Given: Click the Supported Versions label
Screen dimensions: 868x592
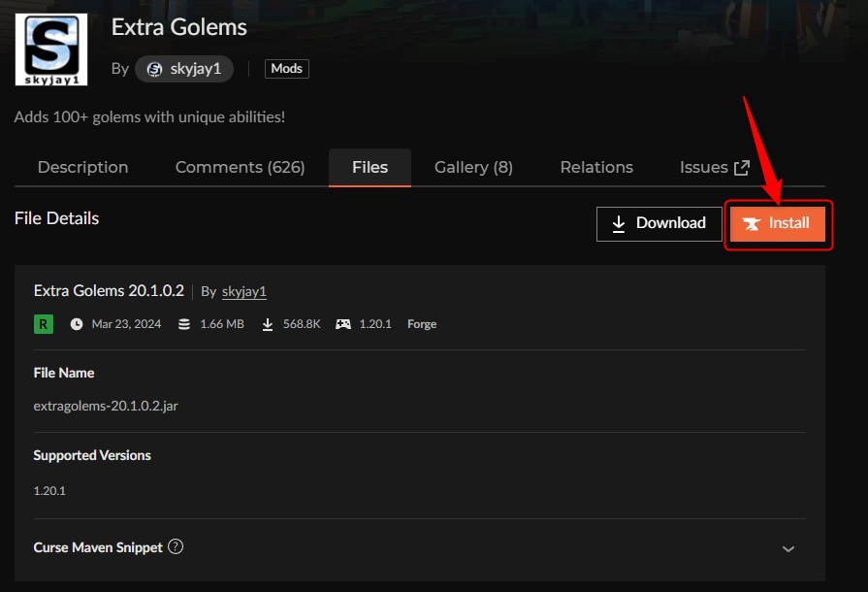Looking at the screenshot, I should (x=92, y=455).
